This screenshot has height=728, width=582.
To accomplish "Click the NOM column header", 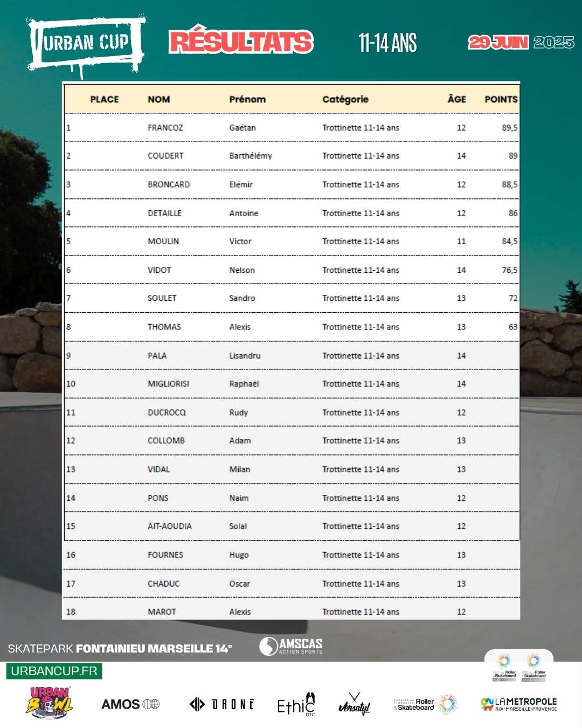I will point(159,99).
